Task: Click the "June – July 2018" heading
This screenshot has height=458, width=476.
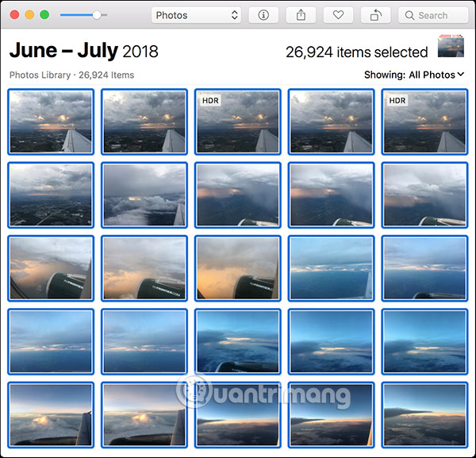Action: pyautogui.click(x=84, y=51)
